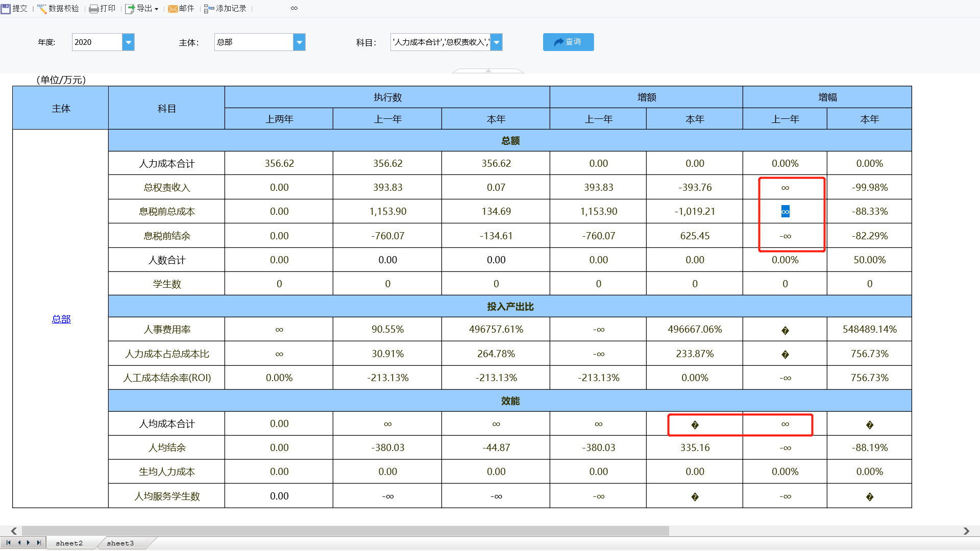Open the 导出 export dropdown arrow
This screenshot has height=551, width=980.
coord(156,9)
